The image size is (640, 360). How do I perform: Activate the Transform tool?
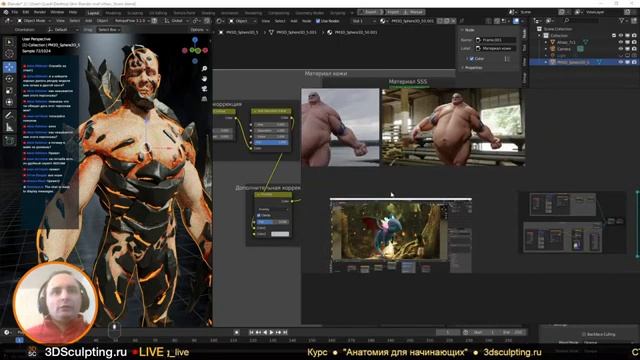coord(9,102)
